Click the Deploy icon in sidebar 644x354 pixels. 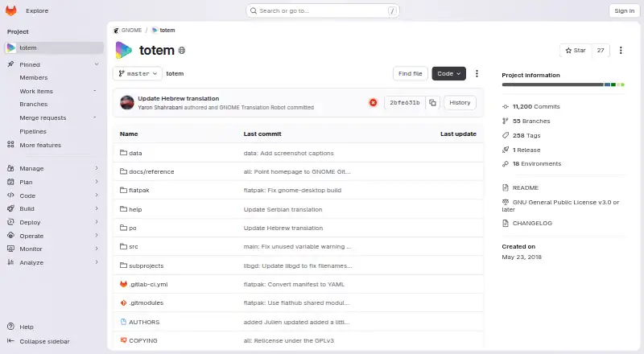point(10,222)
